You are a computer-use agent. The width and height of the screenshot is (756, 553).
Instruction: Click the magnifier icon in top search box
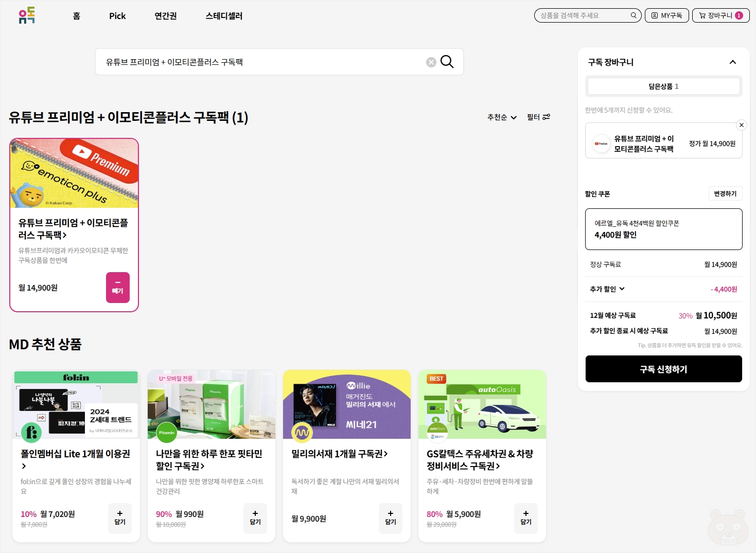click(634, 15)
